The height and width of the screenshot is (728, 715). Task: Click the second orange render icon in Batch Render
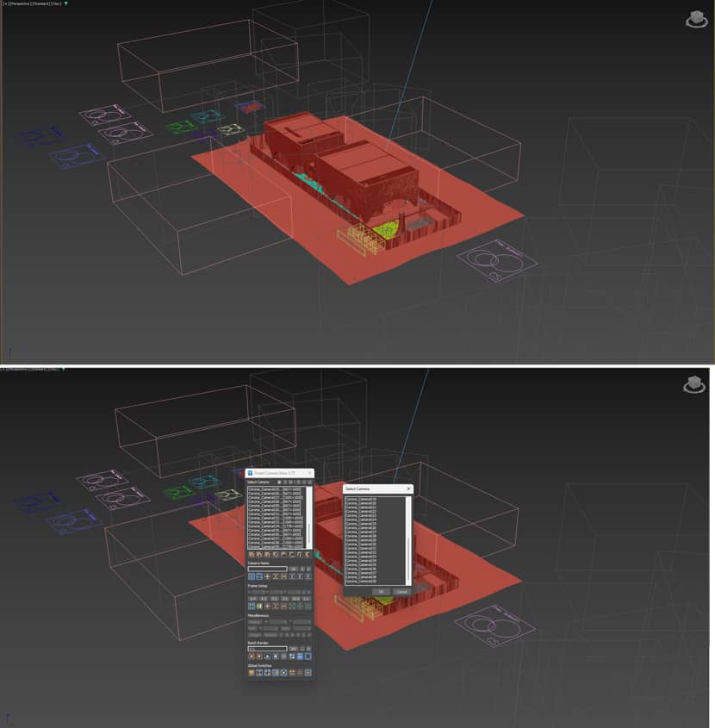pos(259,656)
